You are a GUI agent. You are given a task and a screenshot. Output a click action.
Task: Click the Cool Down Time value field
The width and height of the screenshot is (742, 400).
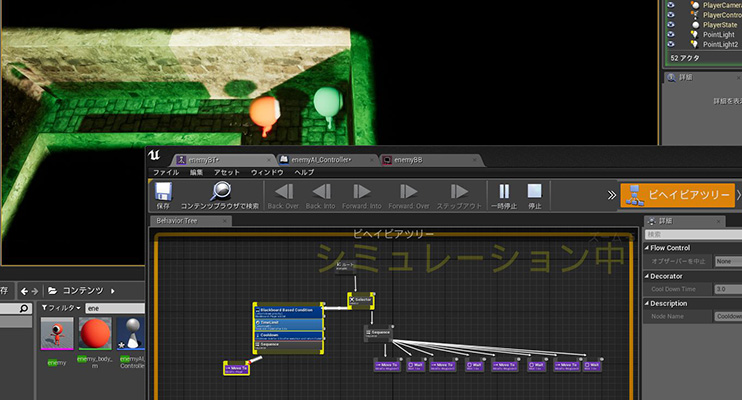click(x=726, y=289)
